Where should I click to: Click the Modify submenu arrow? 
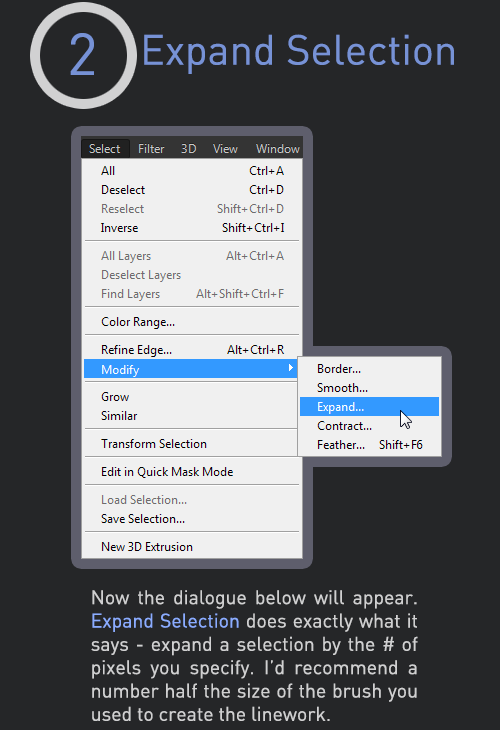pyautogui.click(x=291, y=368)
